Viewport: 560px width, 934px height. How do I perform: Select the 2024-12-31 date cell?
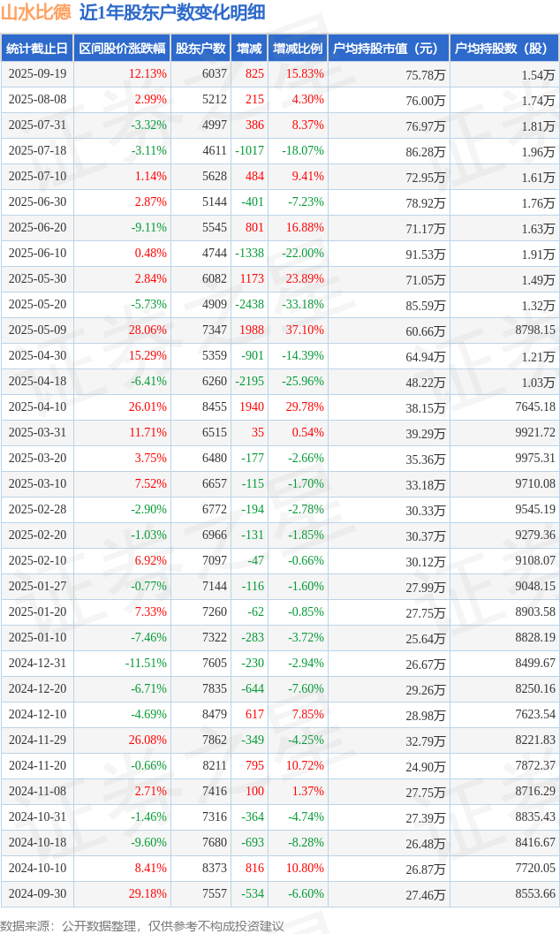(37, 663)
